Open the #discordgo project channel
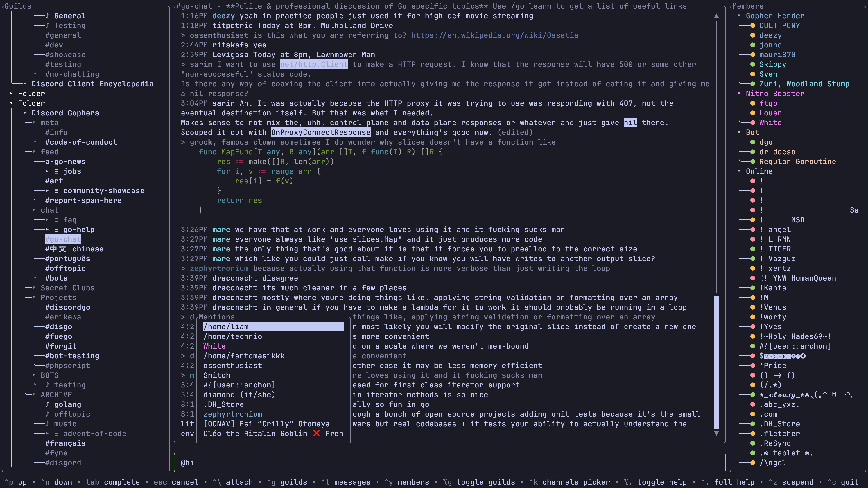Screen dimensions: 868x488 pyautogui.click(x=68, y=307)
